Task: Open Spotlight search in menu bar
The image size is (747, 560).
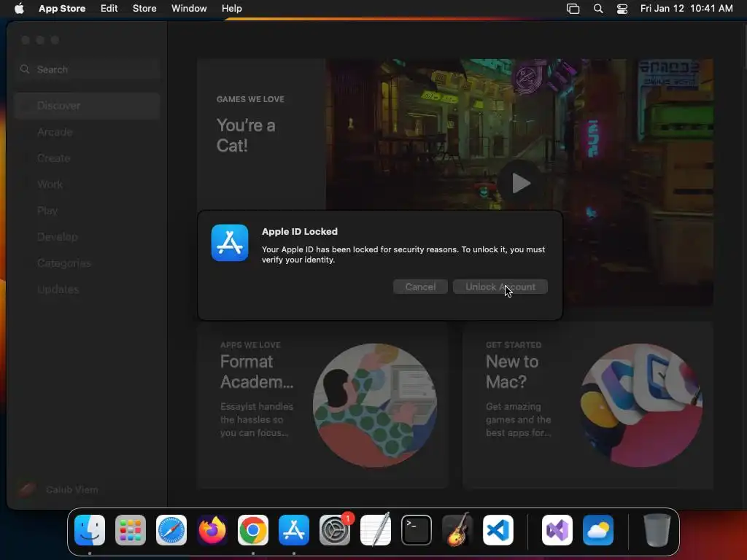Action: pyautogui.click(x=598, y=9)
